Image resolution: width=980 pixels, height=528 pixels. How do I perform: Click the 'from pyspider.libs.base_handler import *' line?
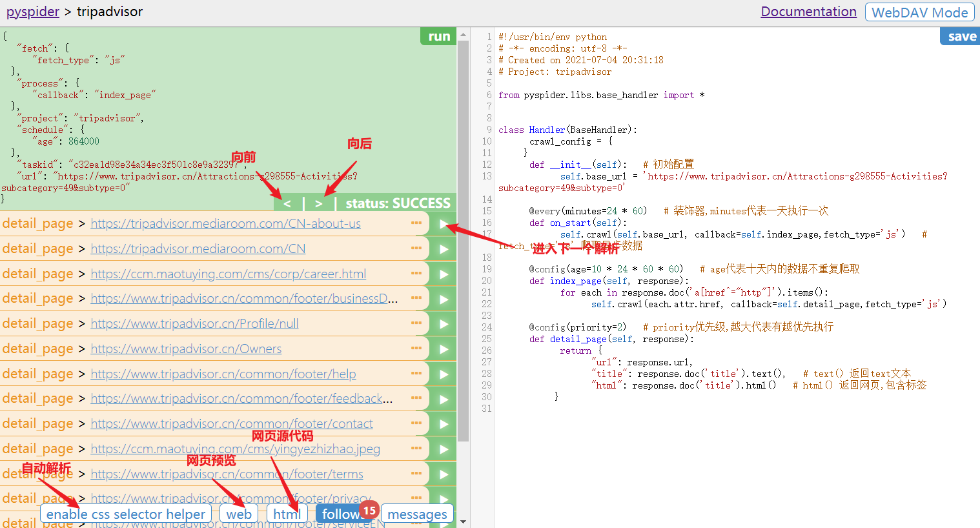[x=601, y=95]
